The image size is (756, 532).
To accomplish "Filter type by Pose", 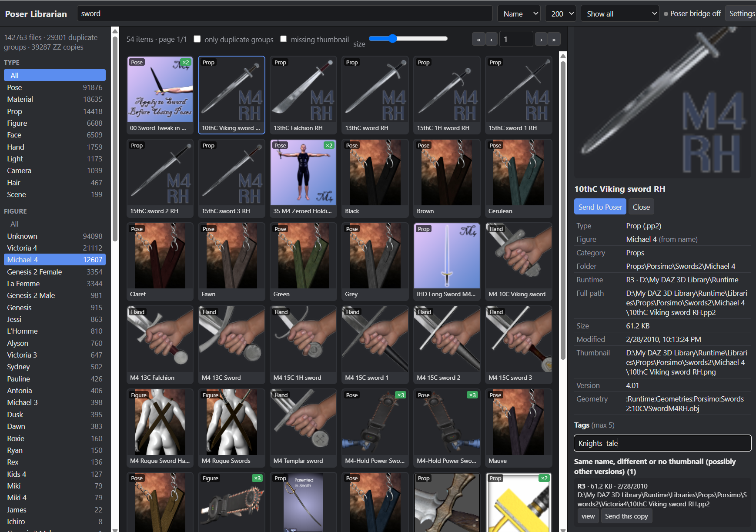I will click(55, 87).
